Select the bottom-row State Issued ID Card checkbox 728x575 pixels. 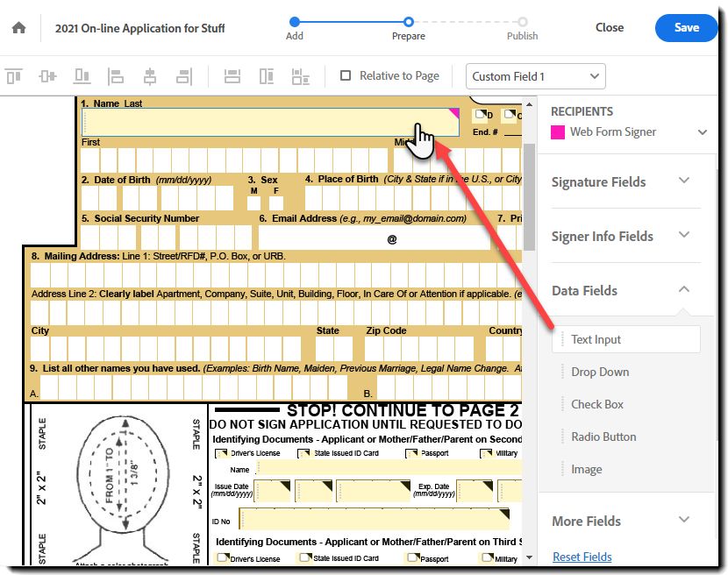point(305,557)
